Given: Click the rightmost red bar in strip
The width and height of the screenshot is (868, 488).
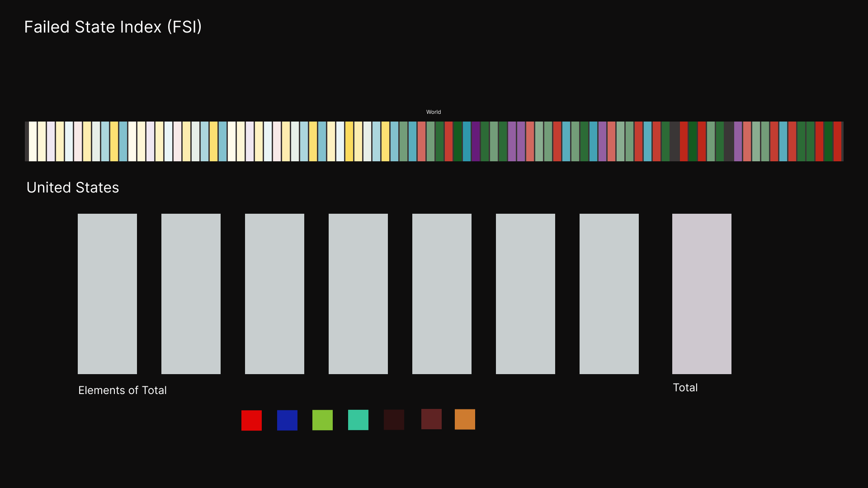Looking at the screenshot, I should pos(837,141).
